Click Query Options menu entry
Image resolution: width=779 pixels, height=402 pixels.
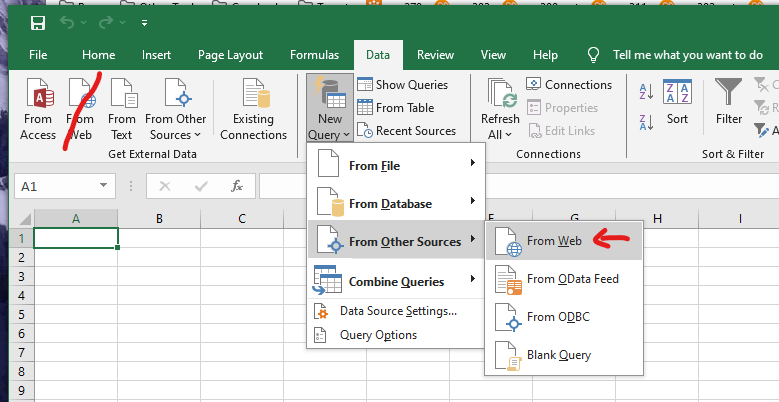pyautogui.click(x=378, y=335)
